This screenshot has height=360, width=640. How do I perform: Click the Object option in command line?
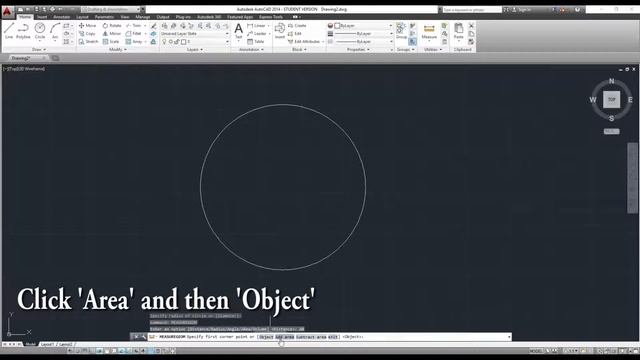(266, 337)
